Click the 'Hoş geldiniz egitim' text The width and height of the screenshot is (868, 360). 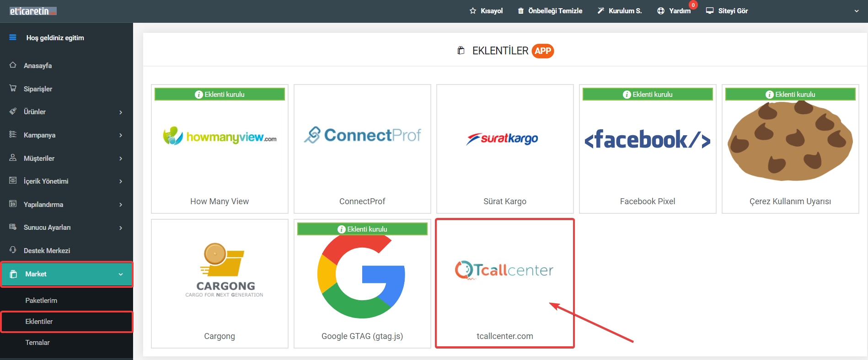55,37
